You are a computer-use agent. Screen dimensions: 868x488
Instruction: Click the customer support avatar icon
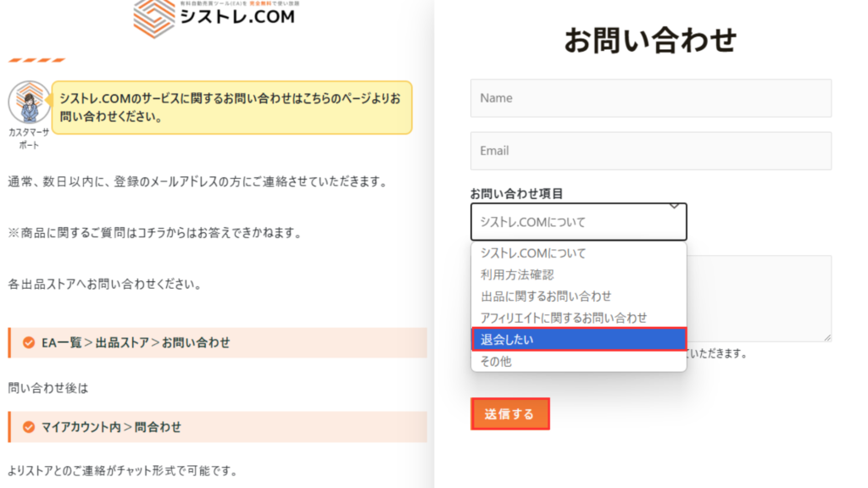pyautogui.click(x=30, y=103)
